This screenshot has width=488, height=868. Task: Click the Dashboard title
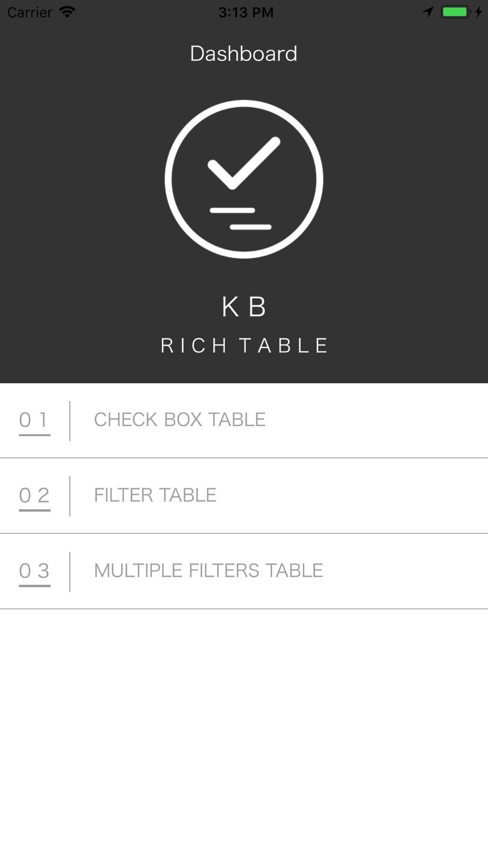244,53
